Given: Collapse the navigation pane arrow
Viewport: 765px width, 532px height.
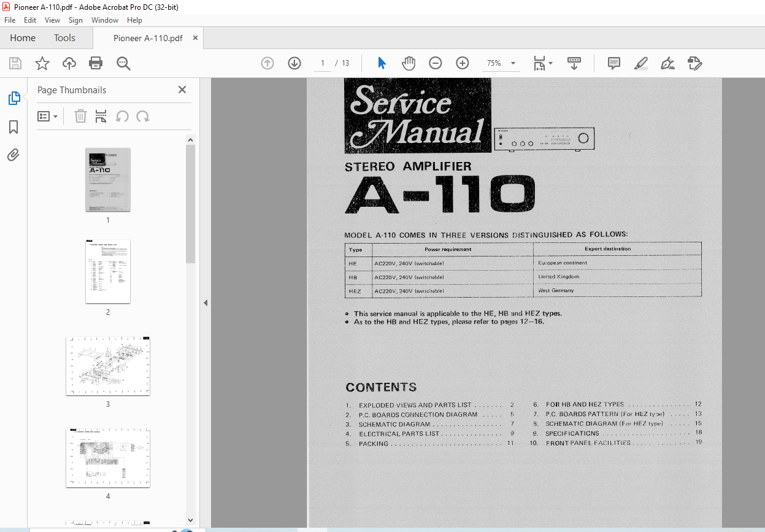Looking at the screenshot, I should pos(206,303).
